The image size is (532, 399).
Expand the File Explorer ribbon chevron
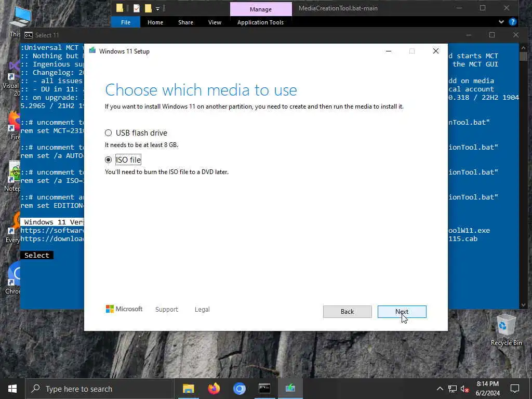click(501, 22)
